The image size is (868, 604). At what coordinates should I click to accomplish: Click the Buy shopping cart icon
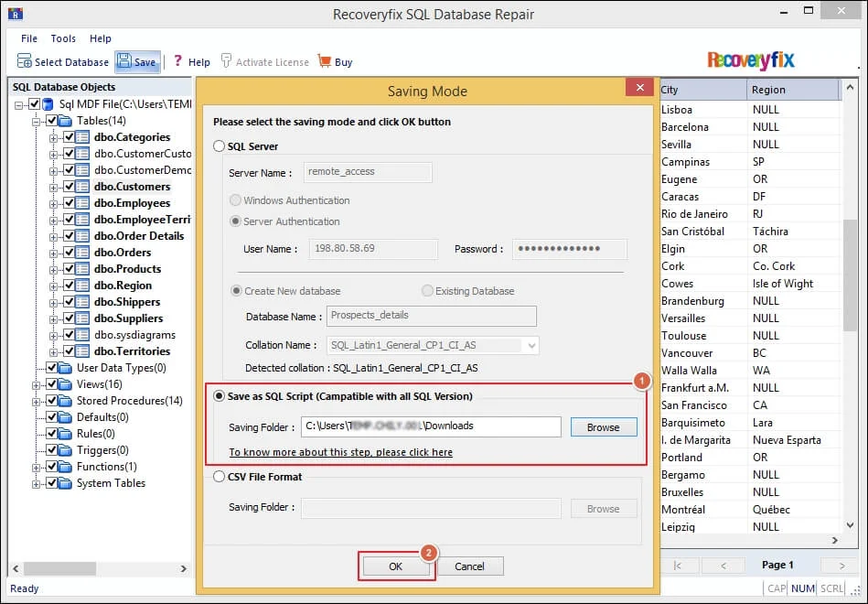tap(325, 60)
